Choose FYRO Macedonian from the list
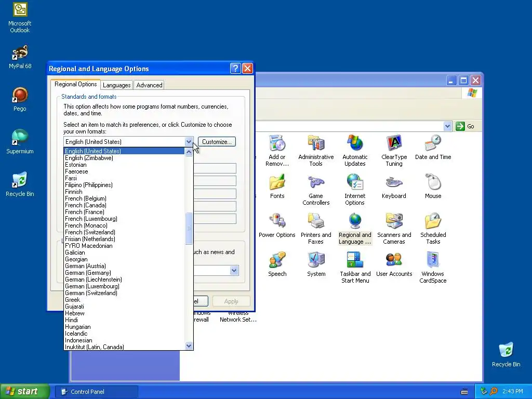 coord(124,246)
